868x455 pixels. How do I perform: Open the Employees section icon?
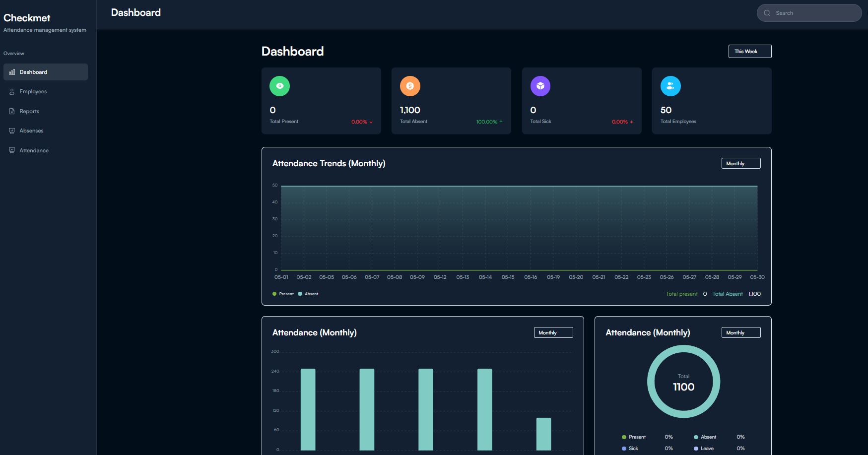coord(11,91)
